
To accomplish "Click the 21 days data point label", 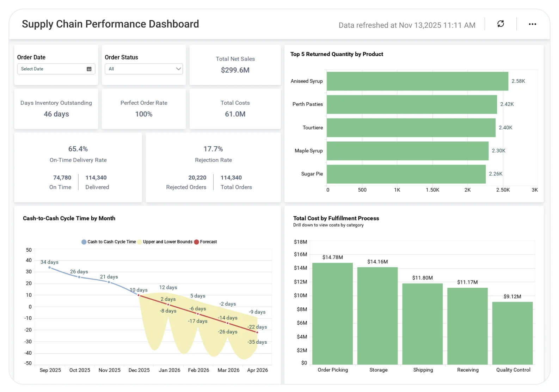I will pos(109,277).
